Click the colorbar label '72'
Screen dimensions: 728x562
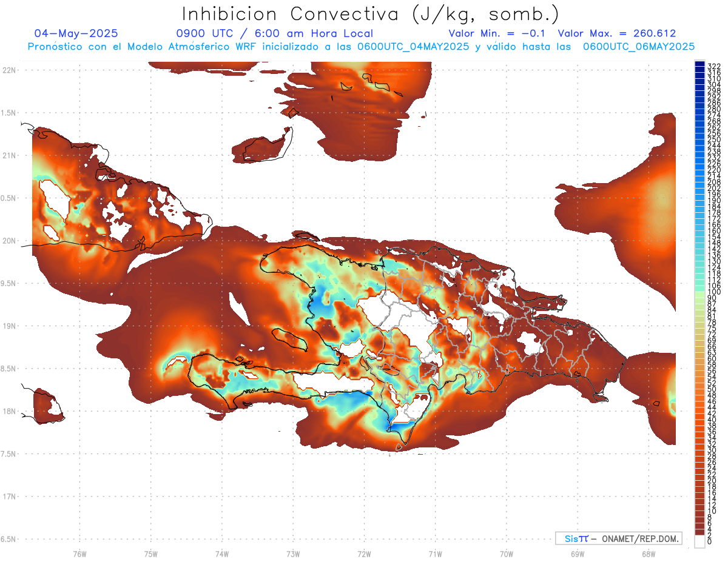point(712,334)
